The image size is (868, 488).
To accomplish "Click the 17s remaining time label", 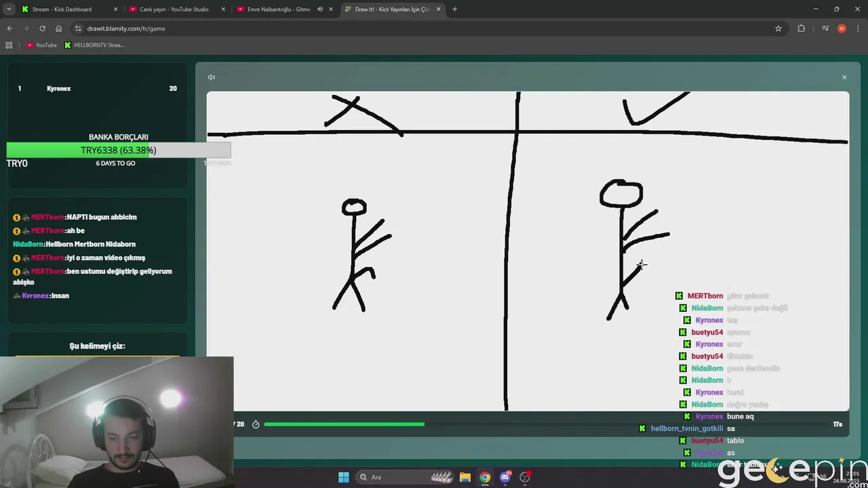I will [x=837, y=424].
